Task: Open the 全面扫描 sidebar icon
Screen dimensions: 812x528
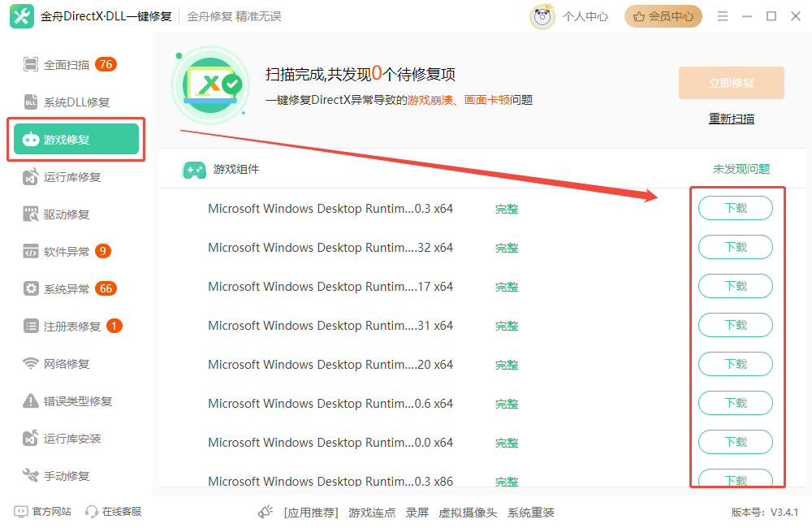Action: click(31, 64)
